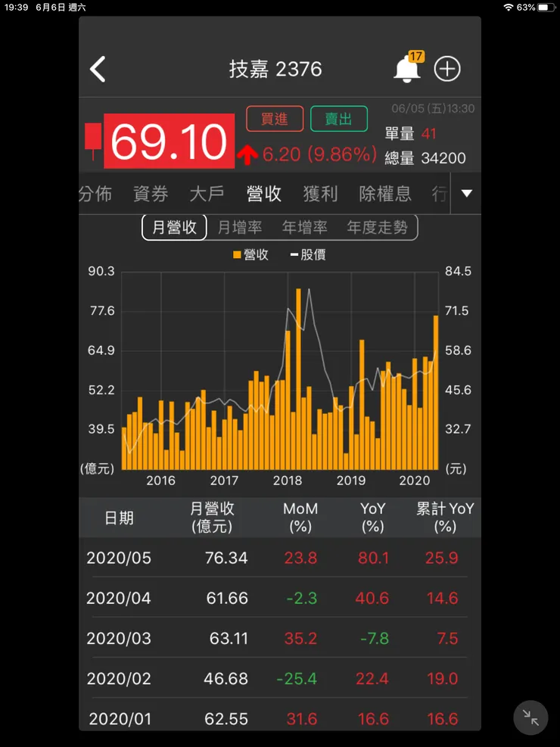Add stock with the plus circle icon
Image resolution: width=560 pixels, height=747 pixels.
[x=447, y=69]
